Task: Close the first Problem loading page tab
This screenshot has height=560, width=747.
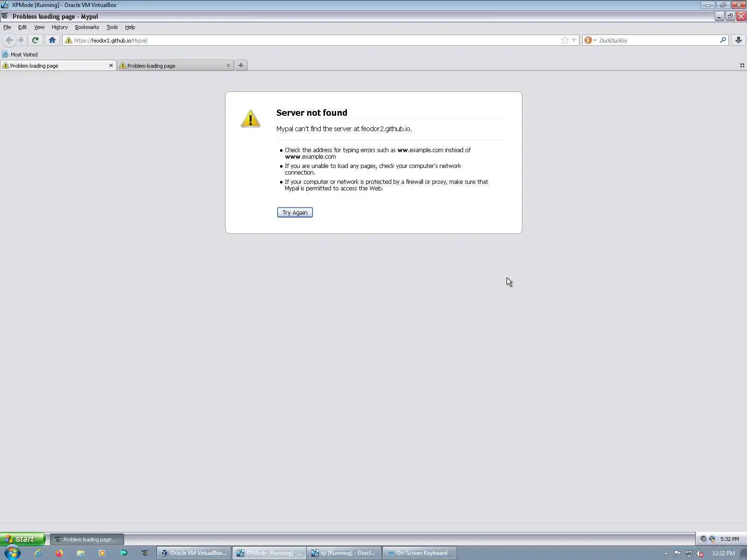Action: 111,65
